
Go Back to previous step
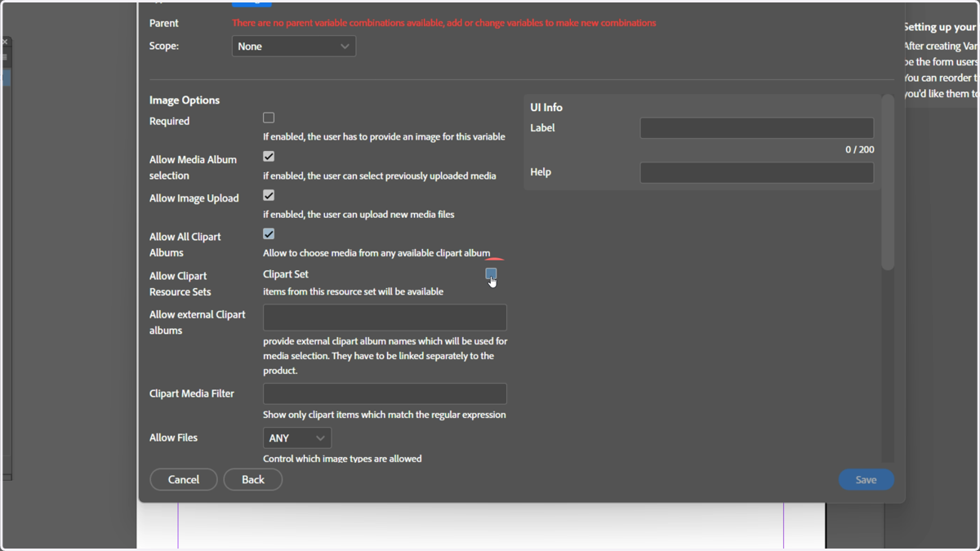point(253,479)
